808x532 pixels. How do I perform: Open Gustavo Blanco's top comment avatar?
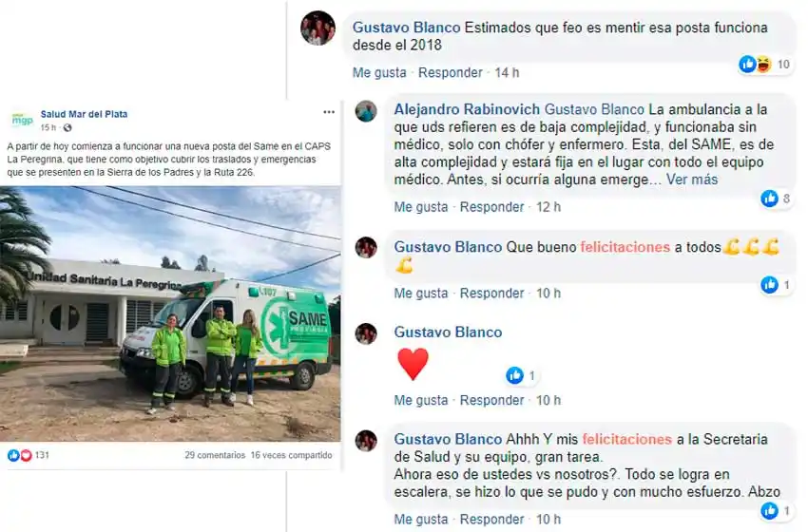click(317, 28)
